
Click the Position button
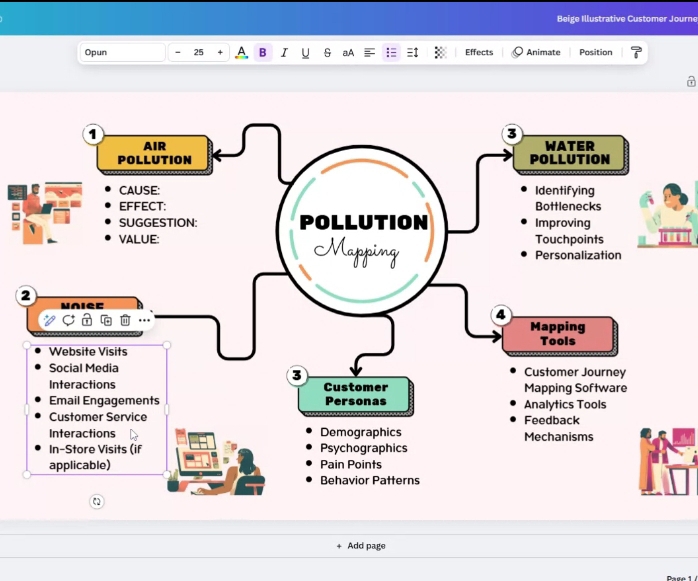click(x=596, y=52)
